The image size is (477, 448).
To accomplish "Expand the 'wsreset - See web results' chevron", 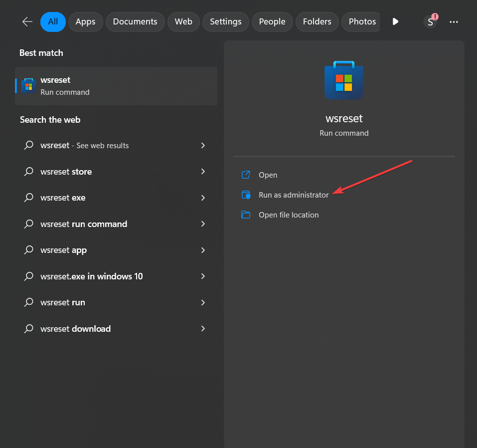I will pyautogui.click(x=203, y=145).
